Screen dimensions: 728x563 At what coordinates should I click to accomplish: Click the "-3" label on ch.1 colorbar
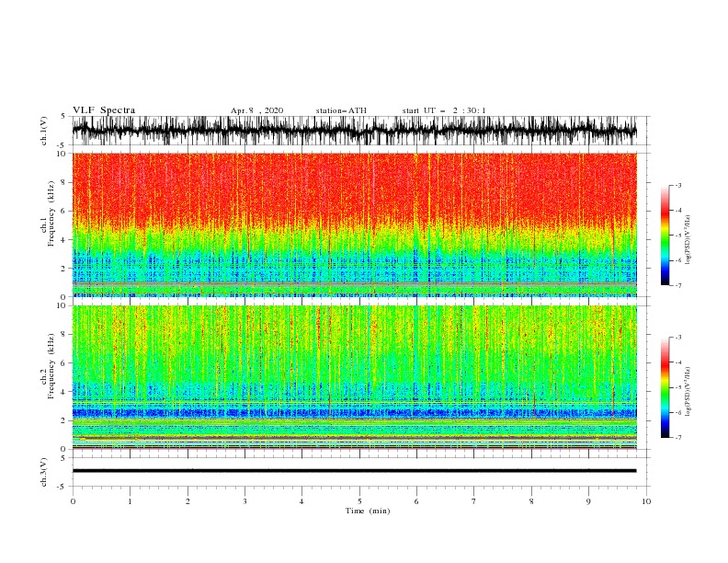[x=677, y=185]
